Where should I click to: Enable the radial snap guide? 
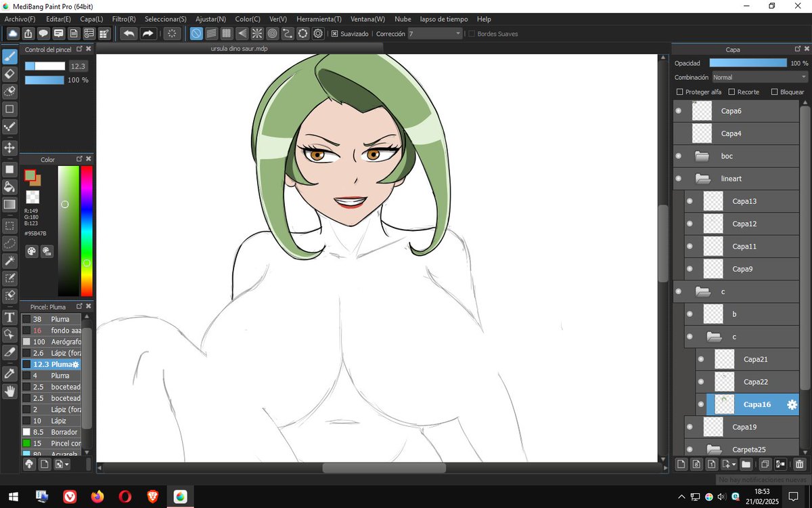257,33
